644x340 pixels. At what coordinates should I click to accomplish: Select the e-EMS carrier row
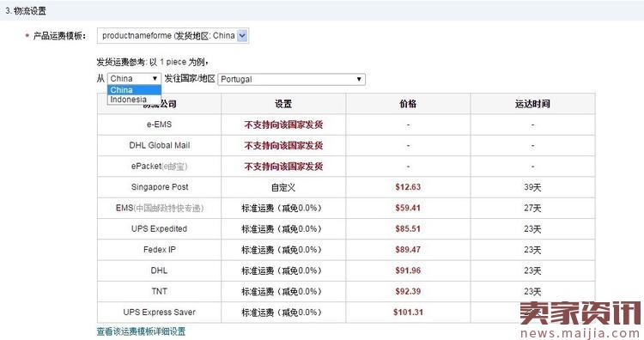point(346,124)
